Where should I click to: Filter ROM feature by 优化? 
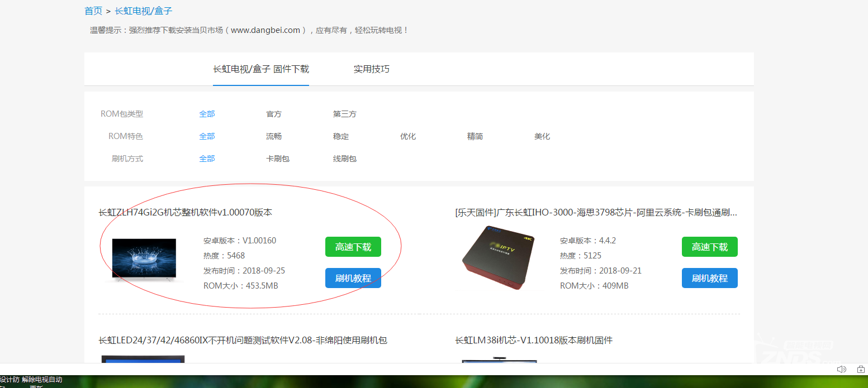(408, 136)
